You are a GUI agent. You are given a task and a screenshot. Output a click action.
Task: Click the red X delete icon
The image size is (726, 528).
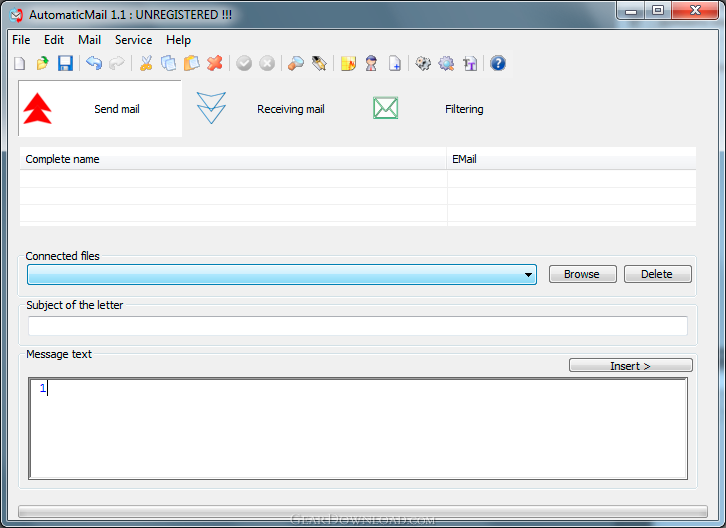[215, 63]
